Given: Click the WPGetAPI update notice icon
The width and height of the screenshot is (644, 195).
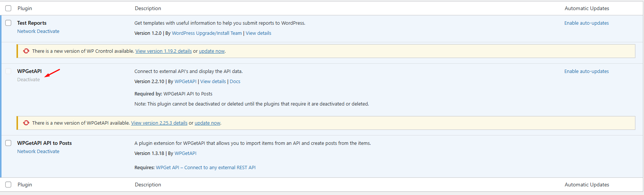Looking at the screenshot, I should (x=26, y=123).
